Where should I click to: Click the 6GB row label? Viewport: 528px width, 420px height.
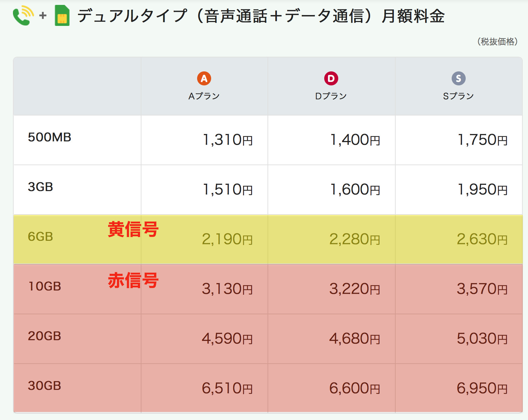(40, 237)
